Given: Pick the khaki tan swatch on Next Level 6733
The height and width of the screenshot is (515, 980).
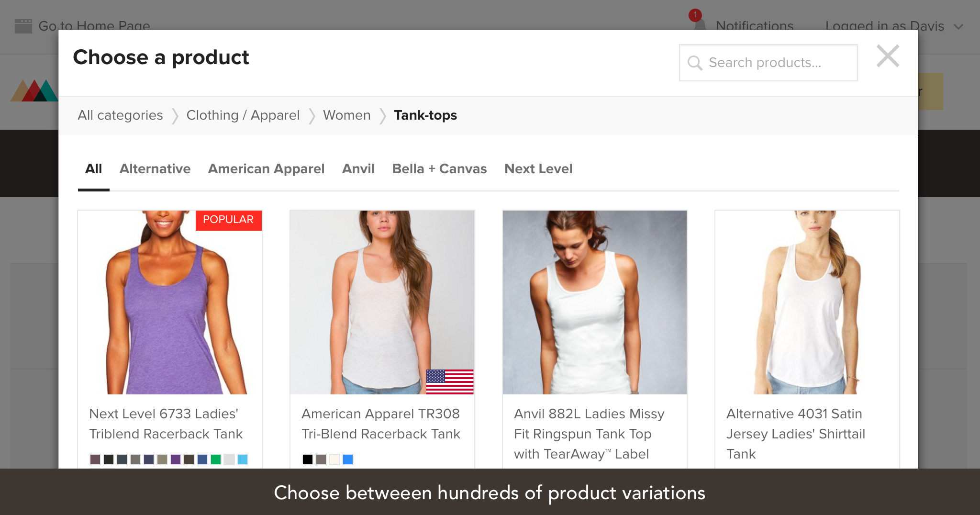Looking at the screenshot, I should coord(162,459).
